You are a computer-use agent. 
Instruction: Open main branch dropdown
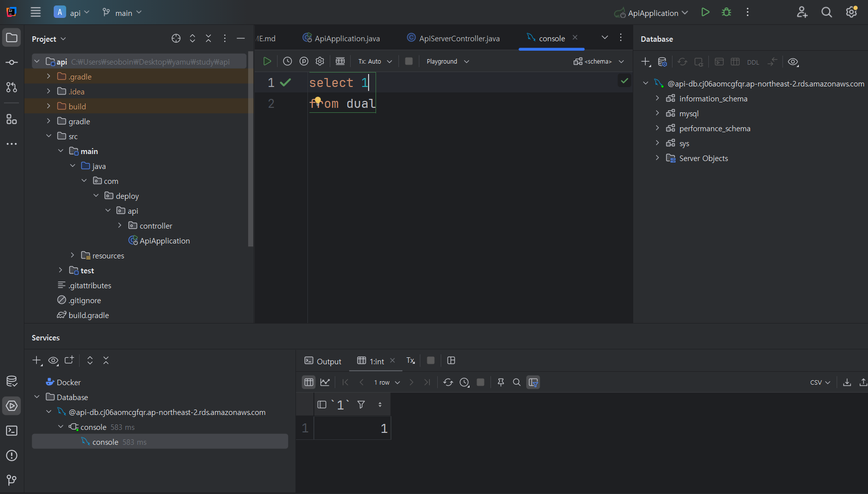122,13
